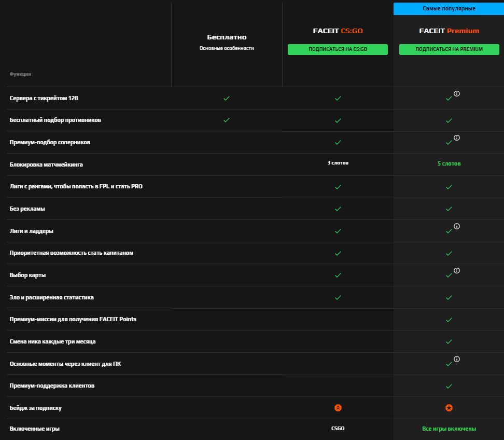Click the Все игры включены text
504x440 pixels.
tap(449, 429)
